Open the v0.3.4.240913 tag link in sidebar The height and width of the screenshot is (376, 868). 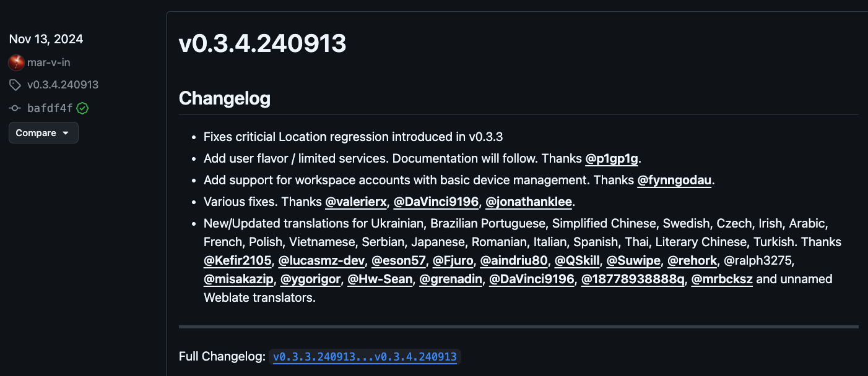(63, 85)
